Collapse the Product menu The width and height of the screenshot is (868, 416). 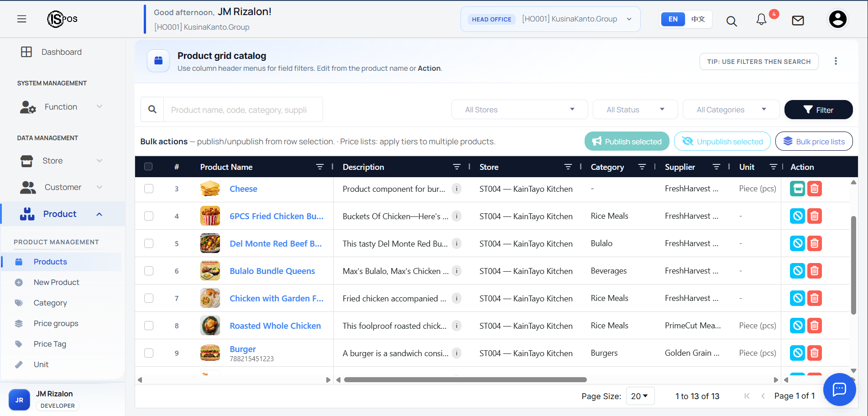[63, 214]
